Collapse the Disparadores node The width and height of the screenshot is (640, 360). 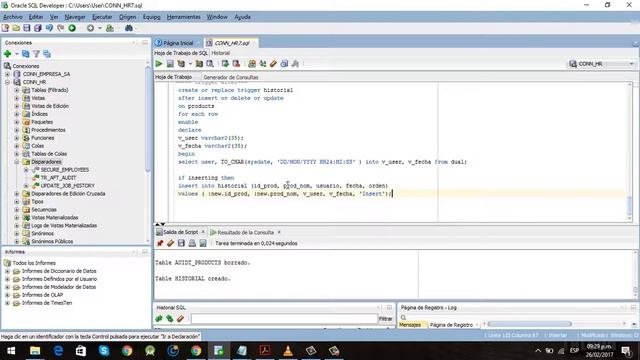(17, 162)
